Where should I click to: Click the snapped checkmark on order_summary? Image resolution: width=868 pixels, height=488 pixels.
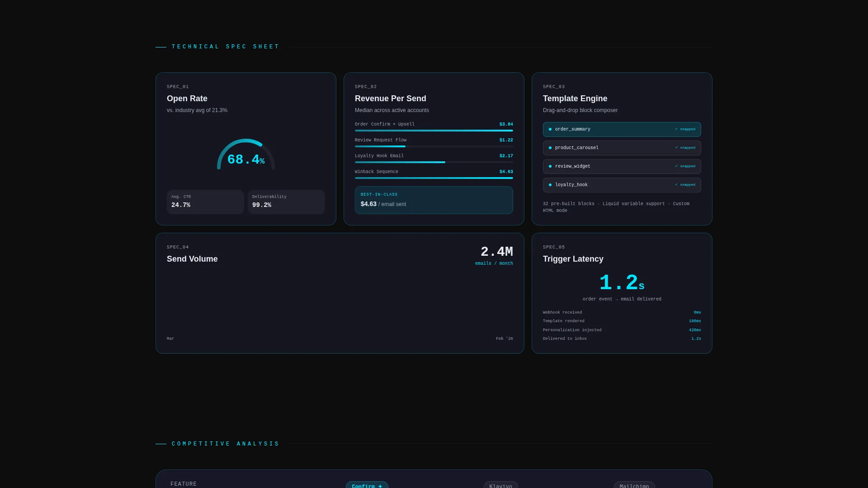(x=685, y=129)
